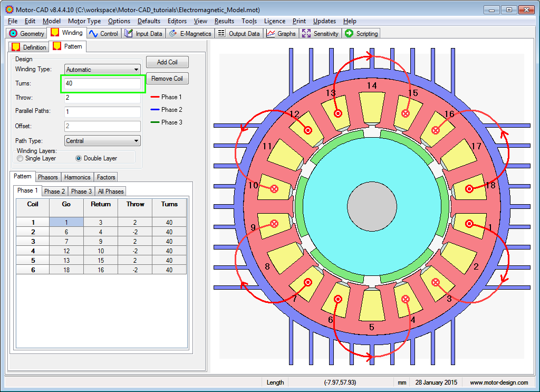
Task: Switch to the Harmonics tab
Action: 78,177
